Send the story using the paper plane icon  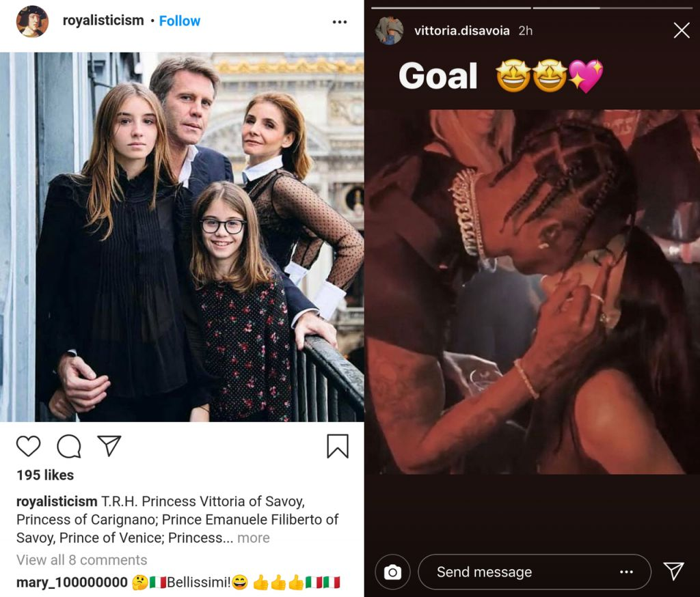[673, 571]
